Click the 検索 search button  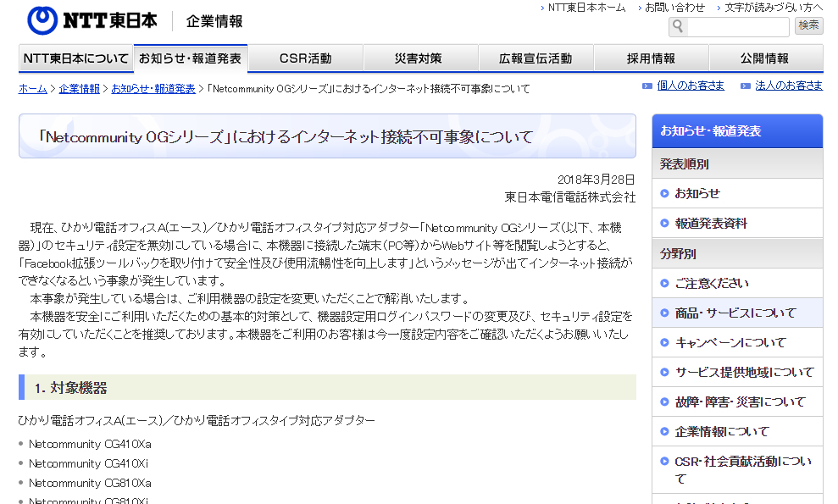[x=808, y=25]
